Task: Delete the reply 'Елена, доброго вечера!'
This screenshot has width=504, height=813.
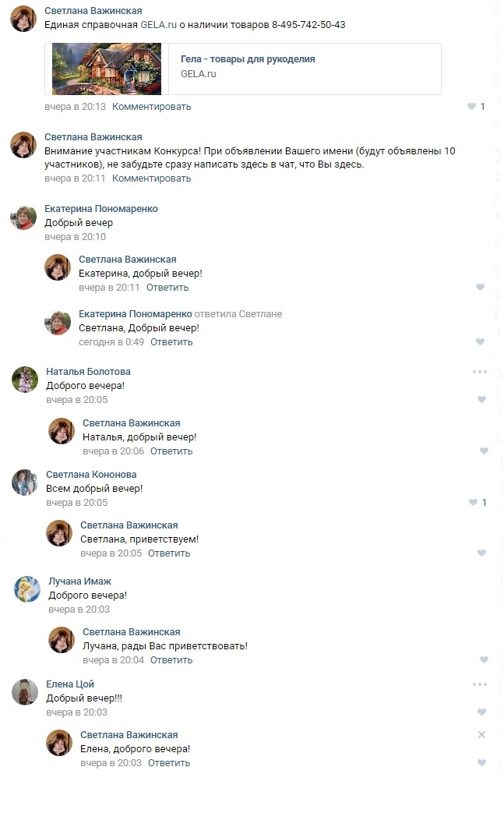Action: click(481, 735)
